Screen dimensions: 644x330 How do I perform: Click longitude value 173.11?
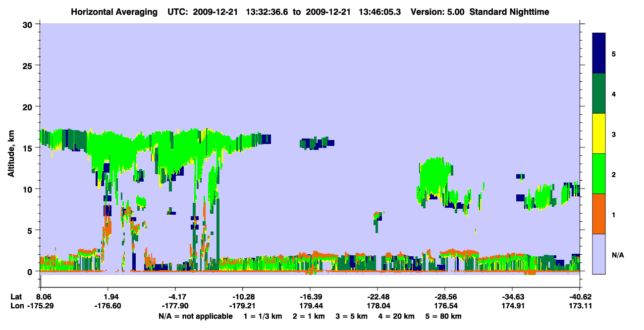(x=579, y=306)
